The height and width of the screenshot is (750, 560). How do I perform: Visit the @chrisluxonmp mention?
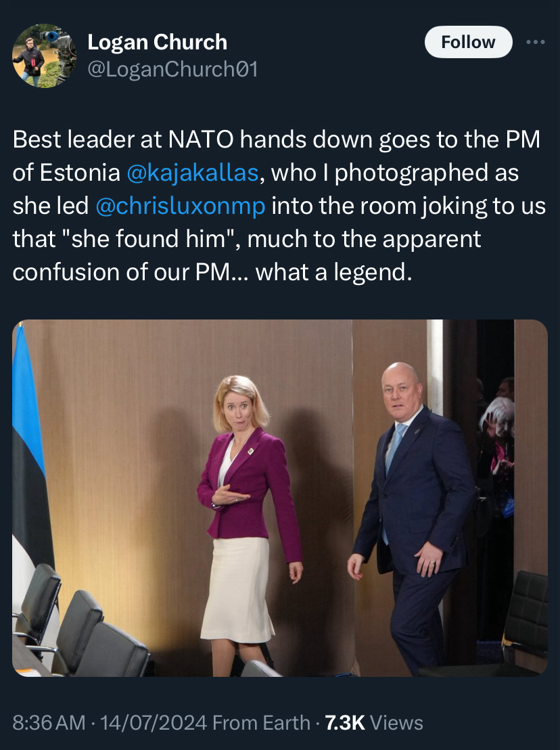click(x=180, y=206)
